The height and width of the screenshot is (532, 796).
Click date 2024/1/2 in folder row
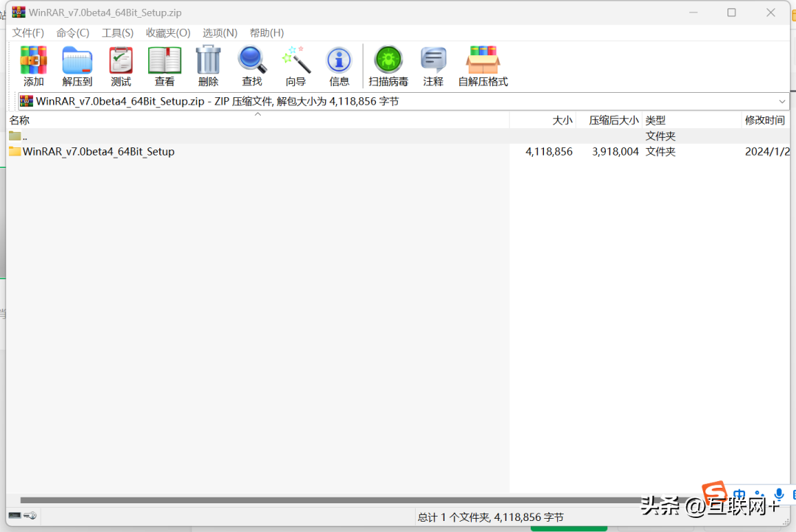(x=767, y=151)
